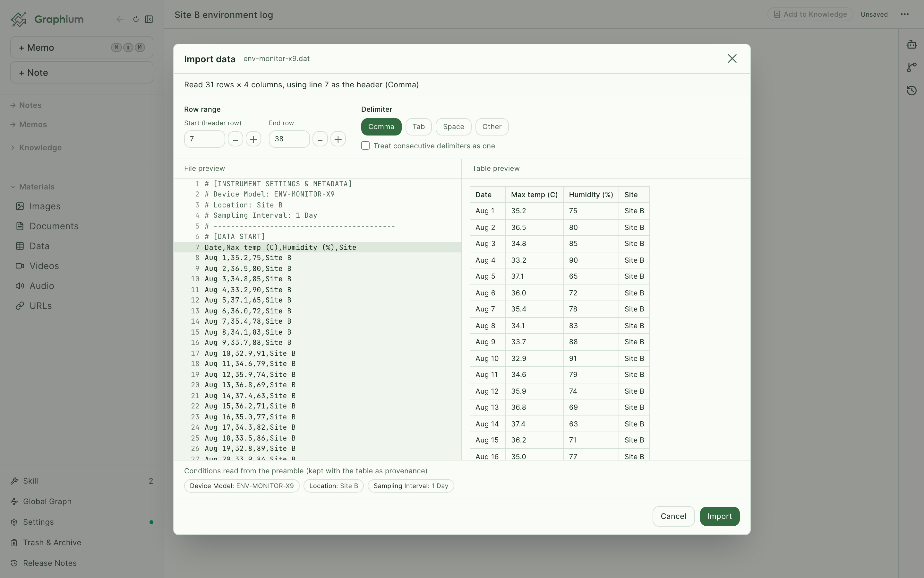Open the Trash & Archive icon
Image resolution: width=924 pixels, height=578 pixels.
pyautogui.click(x=14, y=543)
